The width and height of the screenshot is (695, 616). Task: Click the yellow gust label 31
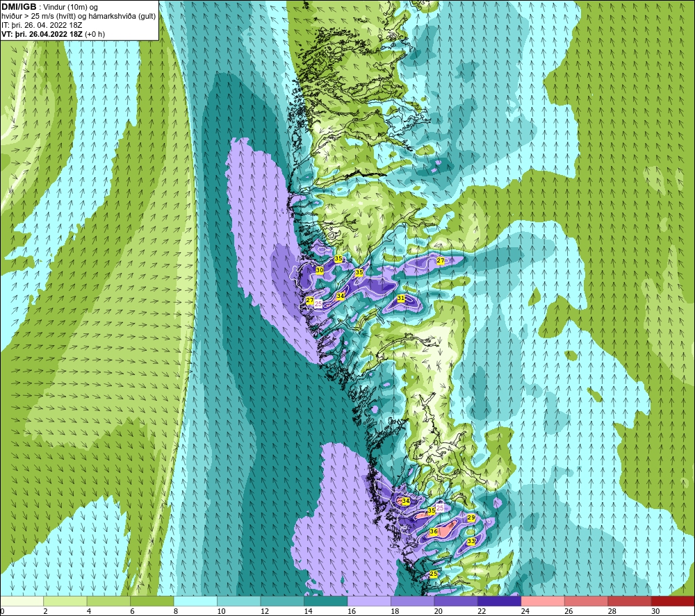(401, 298)
